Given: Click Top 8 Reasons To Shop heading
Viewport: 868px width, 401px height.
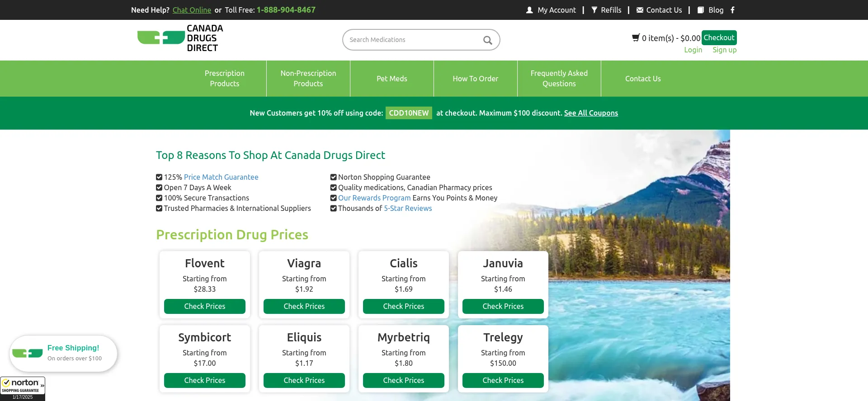Looking at the screenshot, I should [x=270, y=155].
